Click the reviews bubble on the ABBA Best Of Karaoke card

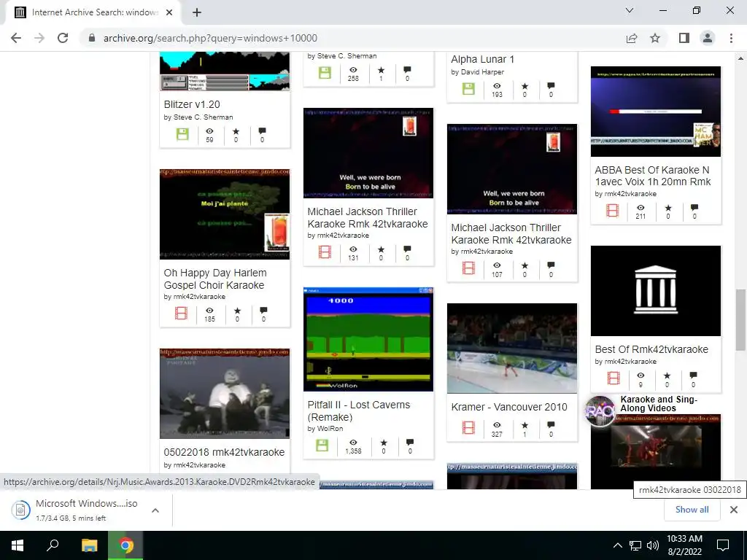694,208
